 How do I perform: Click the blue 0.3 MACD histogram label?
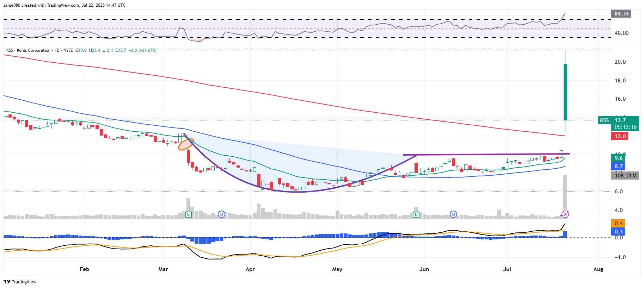coord(619,232)
